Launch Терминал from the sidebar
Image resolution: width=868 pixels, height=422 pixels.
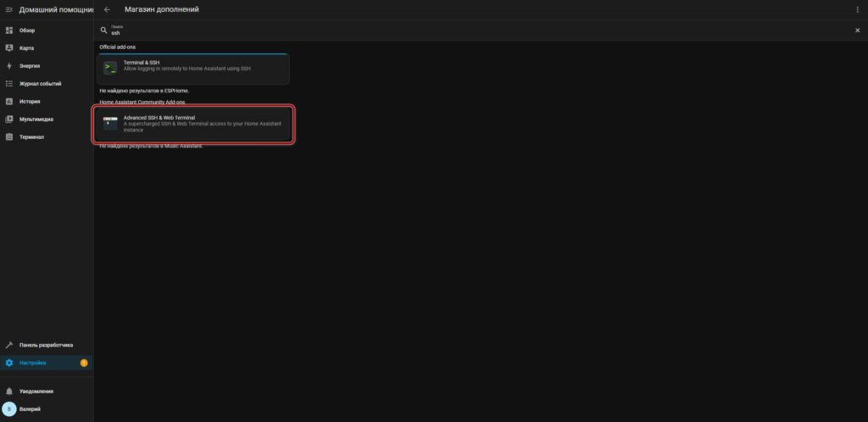31,136
